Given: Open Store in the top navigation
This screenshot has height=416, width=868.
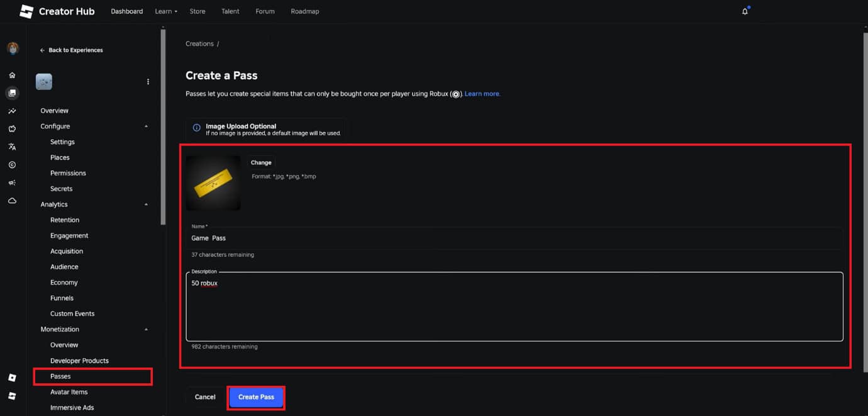Looking at the screenshot, I should coord(198,11).
